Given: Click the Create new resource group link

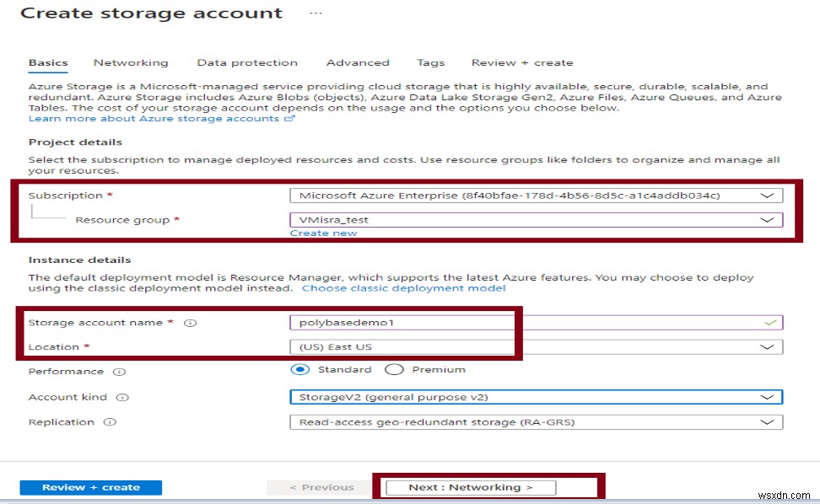Looking at the screenshot, I should pos(323,233).
